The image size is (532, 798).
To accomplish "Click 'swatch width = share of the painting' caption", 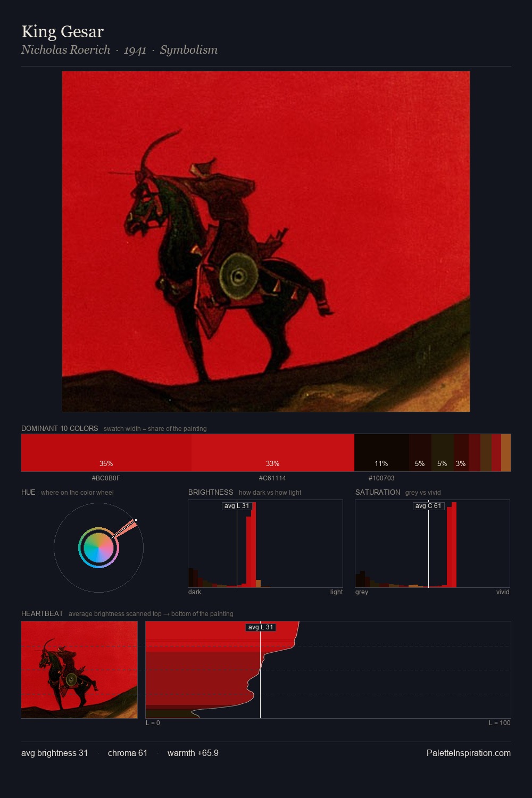I will point(155,429).
